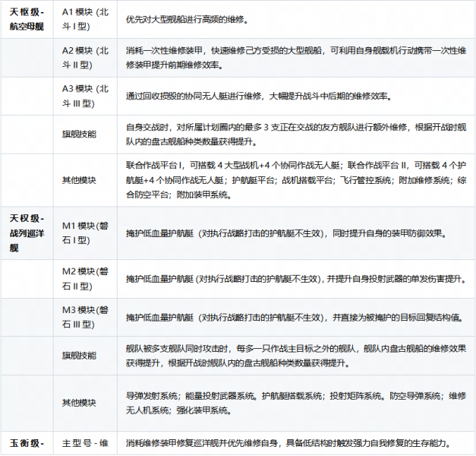This screenshot has width=476, height=456.
Task: Click 旗舰技能 cell in the 天枢级 section
Action: point(79,134)
